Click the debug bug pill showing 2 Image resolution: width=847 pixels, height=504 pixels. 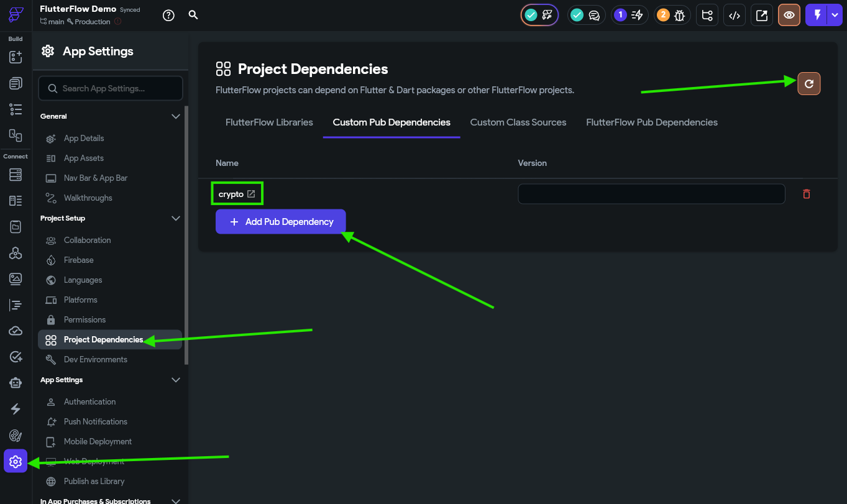pyautogui.click(x=672, y=16)
